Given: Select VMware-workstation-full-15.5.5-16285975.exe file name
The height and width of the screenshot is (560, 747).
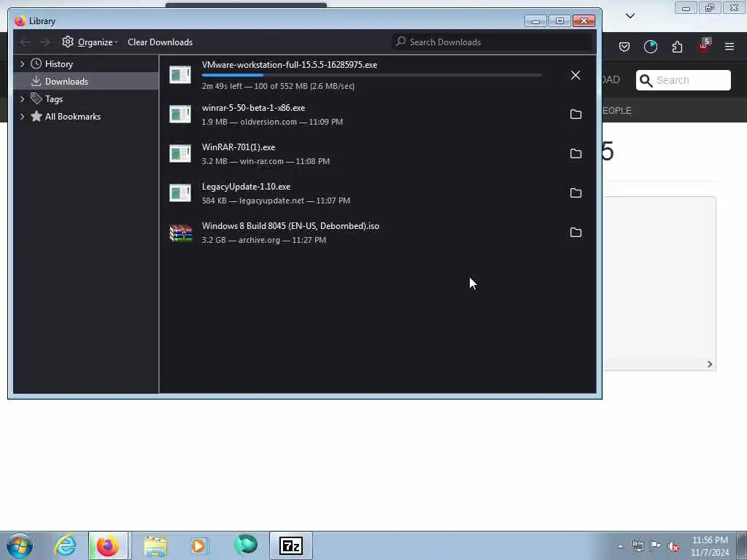Looking at the screenshot, I should [289, 65].
